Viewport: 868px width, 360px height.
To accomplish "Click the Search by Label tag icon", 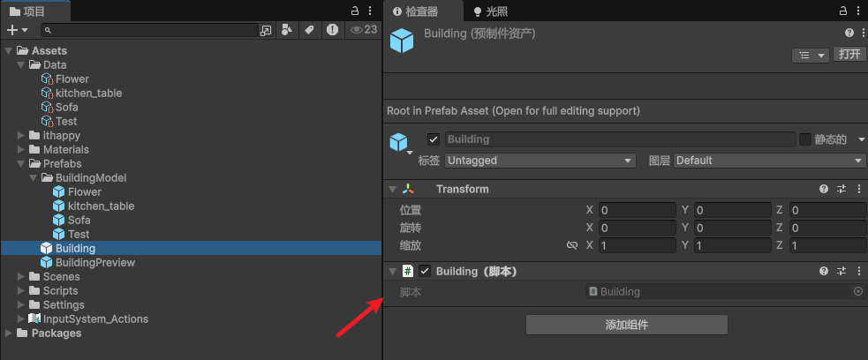I will click(x=309, y=30).
